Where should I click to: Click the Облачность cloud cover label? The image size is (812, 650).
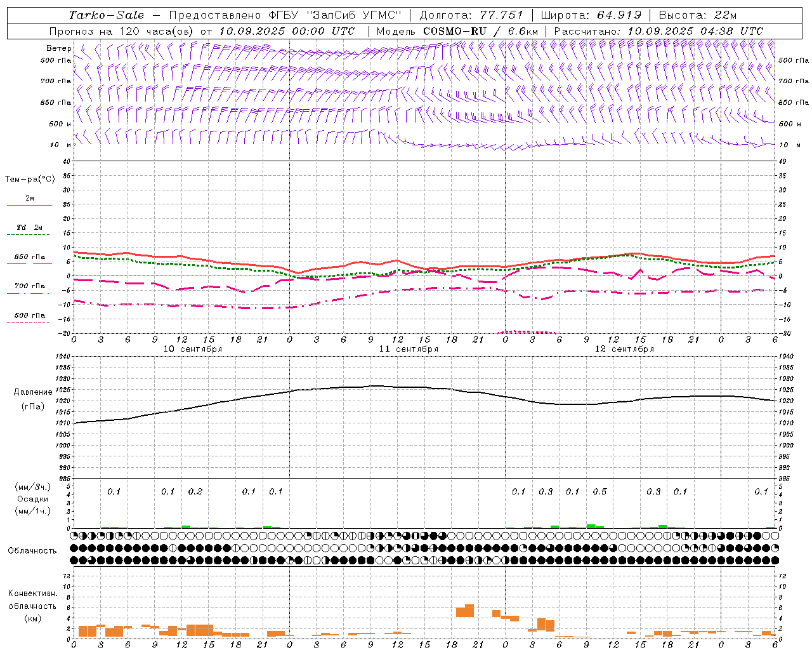pyautogui.click(x=32, y=551)
